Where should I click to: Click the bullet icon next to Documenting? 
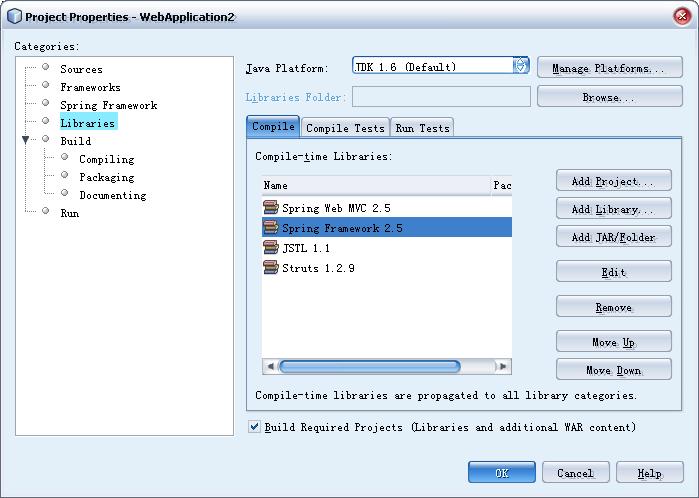[65, 193]
